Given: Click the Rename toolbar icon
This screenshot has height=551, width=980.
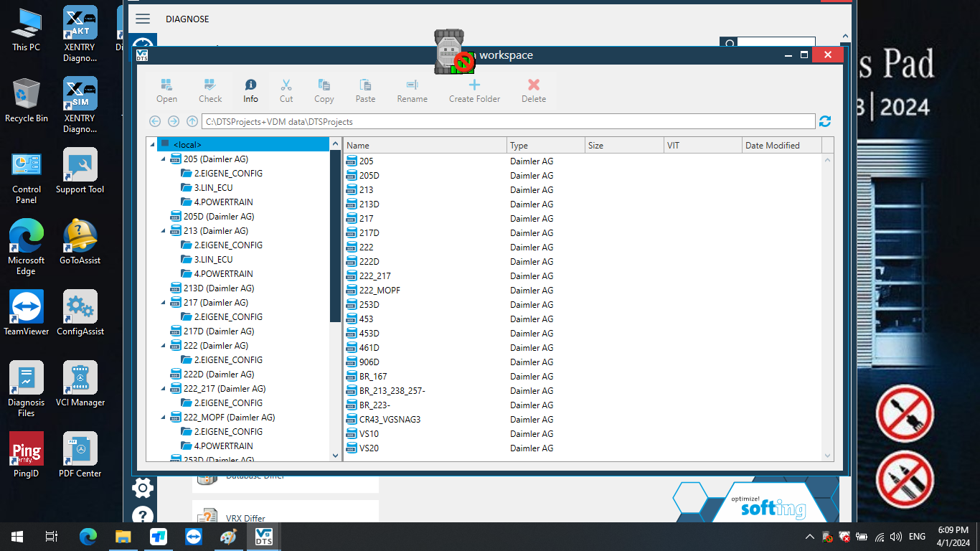Looking at the screenshot, I should [x=412, y=89].
